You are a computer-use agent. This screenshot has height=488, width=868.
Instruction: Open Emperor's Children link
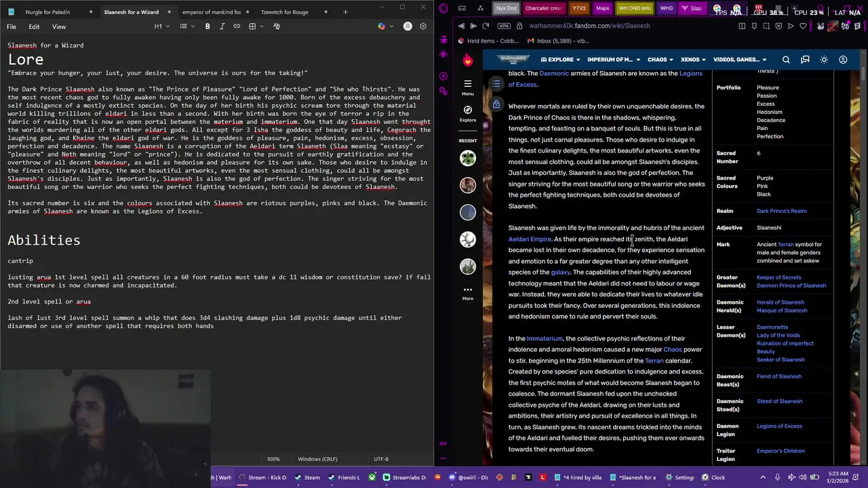coord(781,451)
